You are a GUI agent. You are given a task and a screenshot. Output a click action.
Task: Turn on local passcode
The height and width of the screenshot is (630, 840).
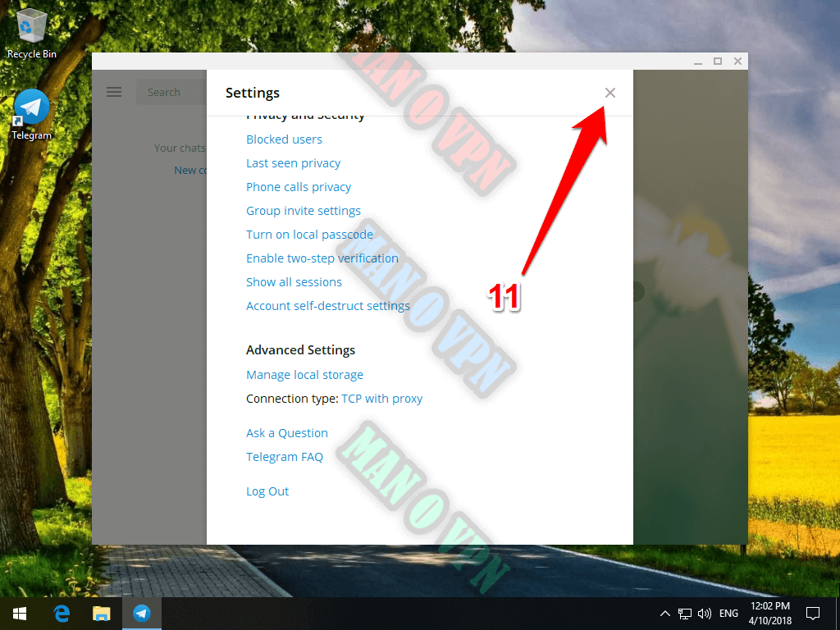click(309, 235)
